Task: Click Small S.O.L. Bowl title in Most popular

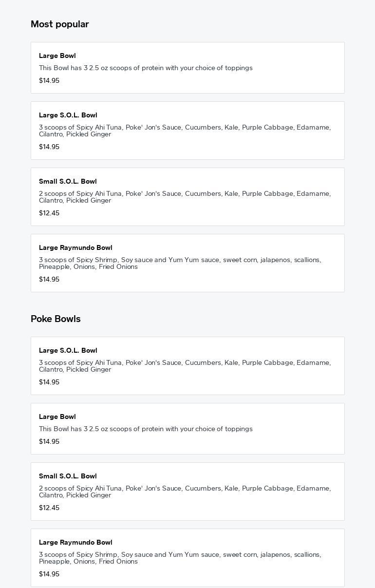Action: pyautogui.click(x=68, y=182)
